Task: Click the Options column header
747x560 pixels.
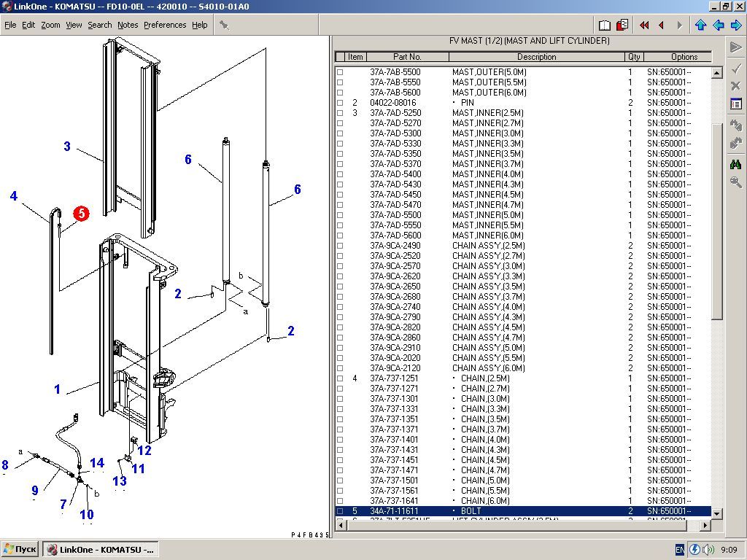Action: [x=678, y=57]
